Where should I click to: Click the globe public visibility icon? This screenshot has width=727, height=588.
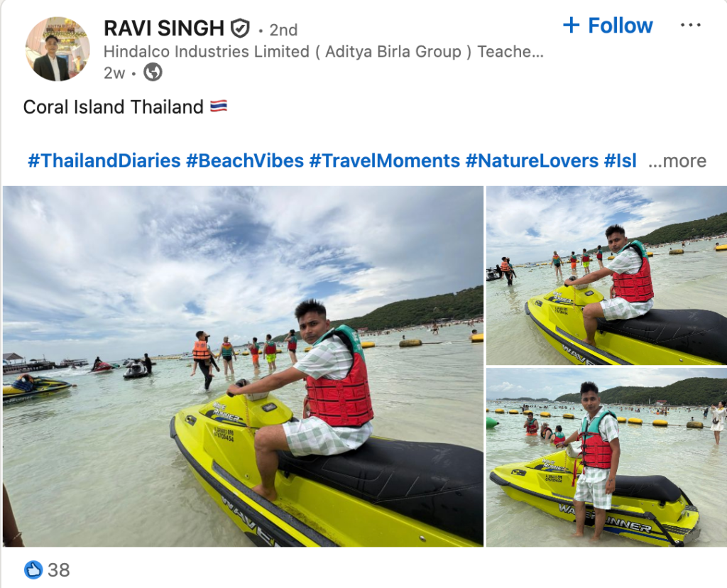point(153,72)
